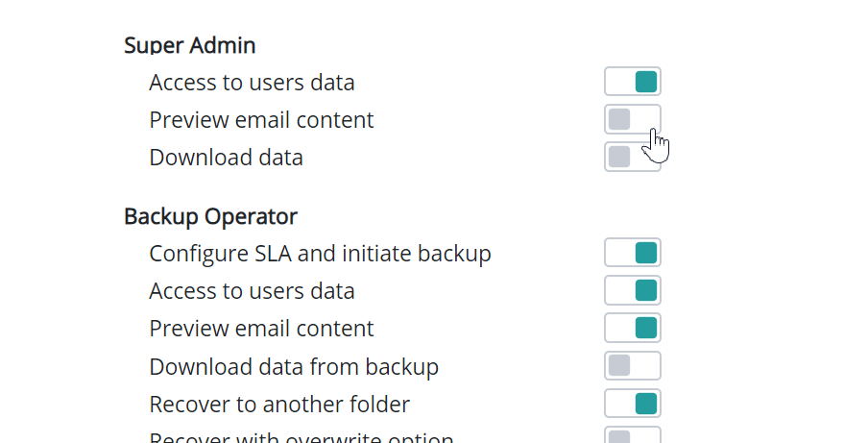Image resolution: width=868 pixels, height=443 pixels.
Task: Click Access to users data label under Backup Operator
Action: 252,291
